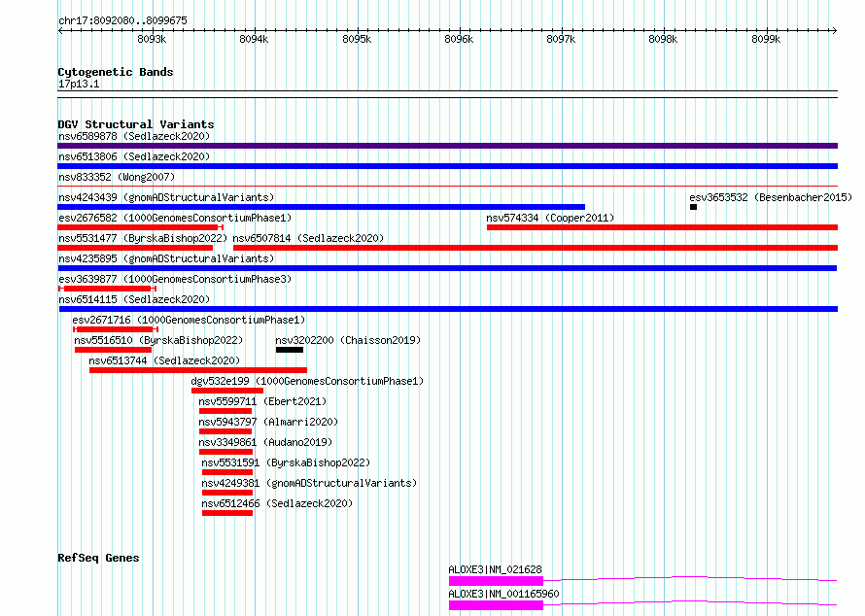Click the small black esv3653532 marker

(693, 207)
